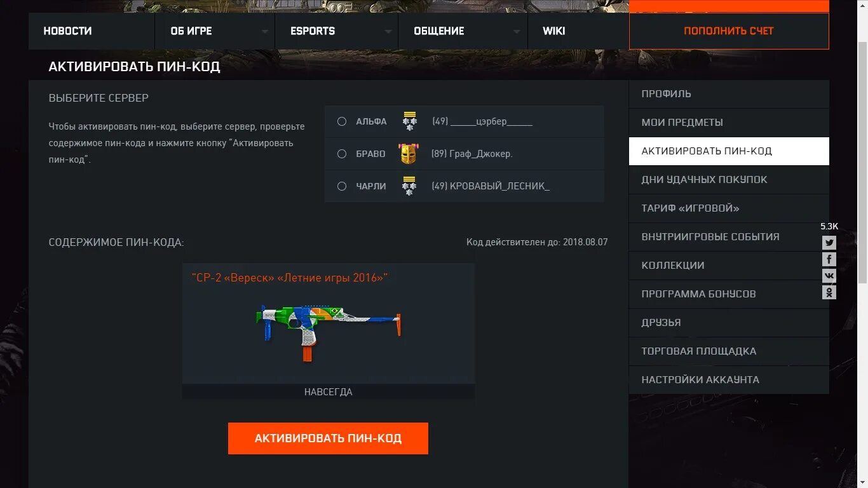
Task: Click the rank badge icon next to Альфа
Action: tap(410, 121)
